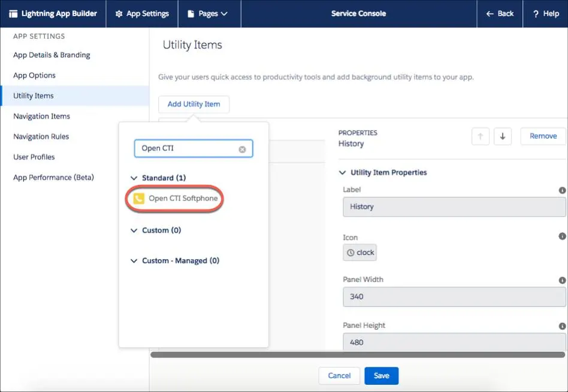Image resolution: width=568 pixels, height=392 pixels.
Task: Click the Label field containing History
Action: pyautogui.click(x=454, y=206)
